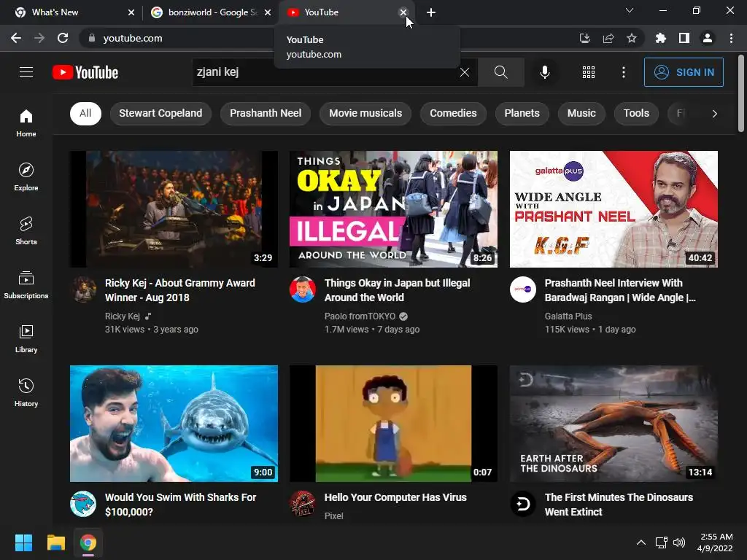Install YouTube app from address bar
Viewport: 747px width, 560px height.
pyautogui.click(x=585, y=38)
